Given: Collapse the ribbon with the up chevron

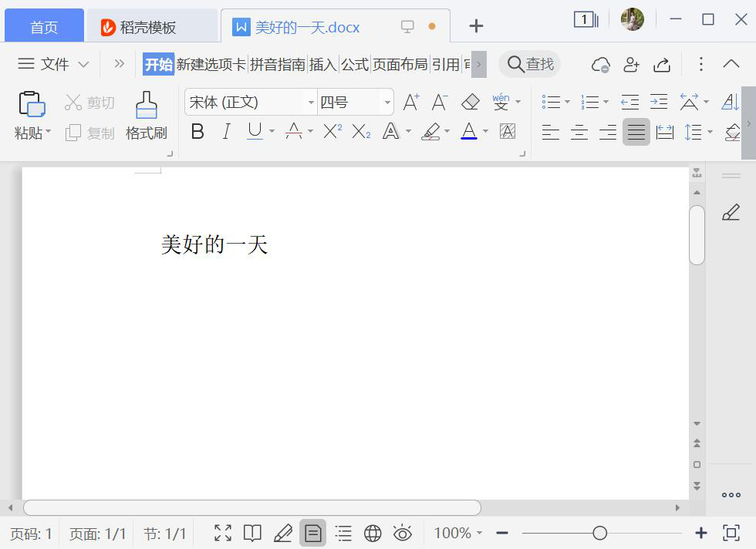Looking at the screenshot, I should click(x=731, y=64).
